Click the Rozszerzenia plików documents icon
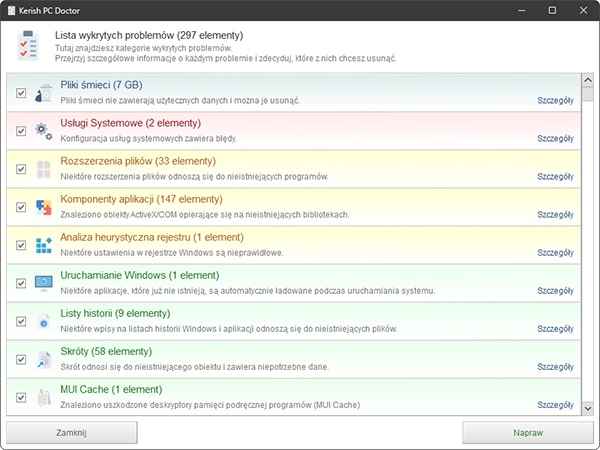The image size is (600, 450). click(43, 169)
